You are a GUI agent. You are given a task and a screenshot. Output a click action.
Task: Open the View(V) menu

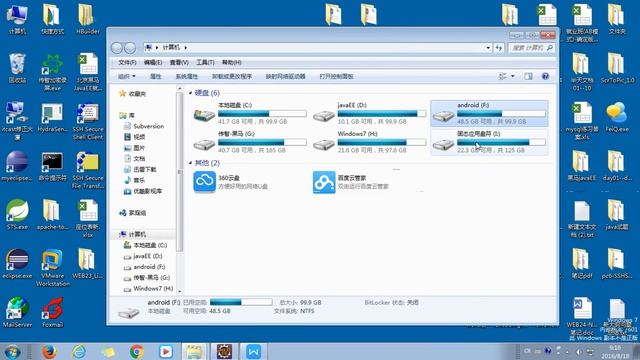click(179, 62)
